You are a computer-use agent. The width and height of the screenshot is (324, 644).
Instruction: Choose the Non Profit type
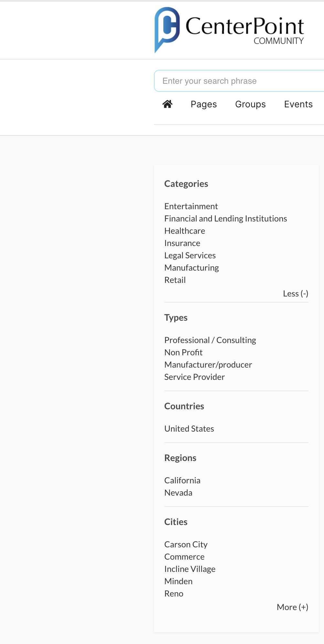pos(183,352)
